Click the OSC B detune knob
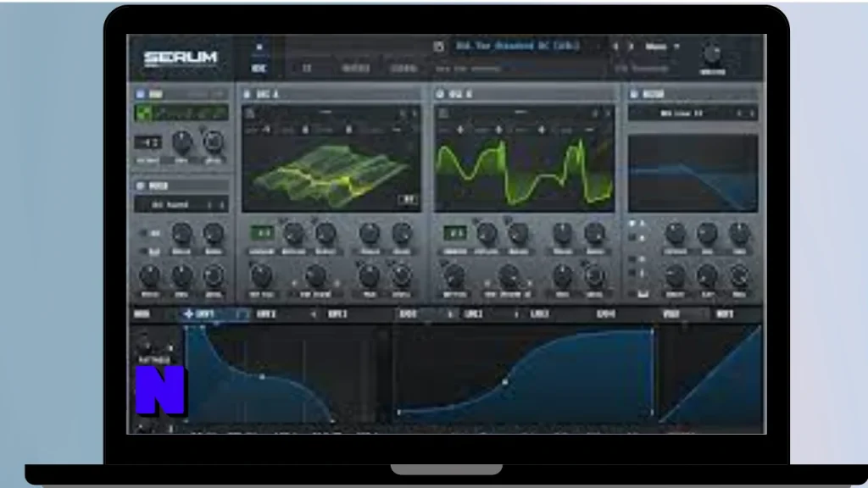This screenshot has width=868, height=488. (x=487, y=233)
